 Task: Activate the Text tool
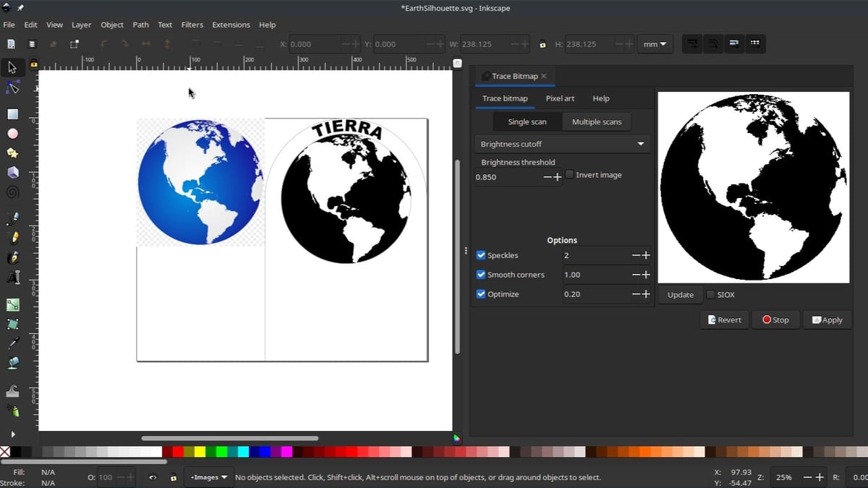click(x=12, y=277)
